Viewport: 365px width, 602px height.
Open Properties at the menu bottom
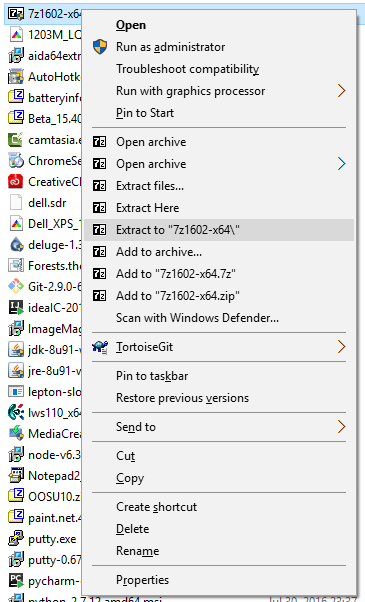pos(142,580)
